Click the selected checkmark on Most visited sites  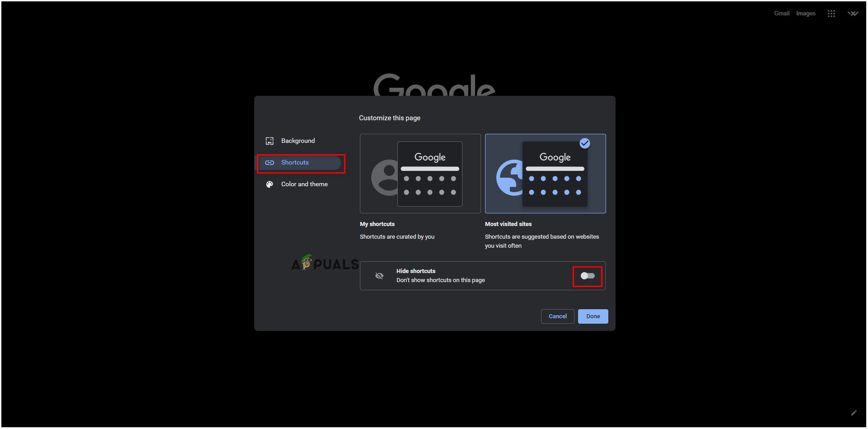pos(585,143)
